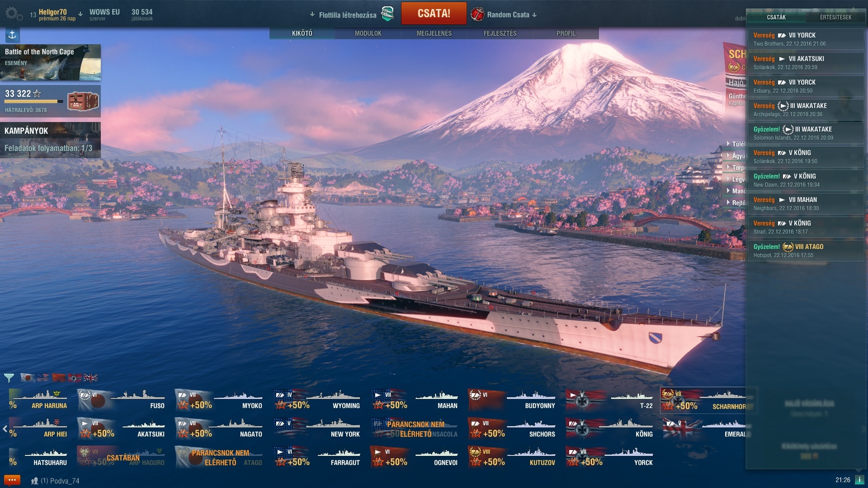Open the settings gear menu

[14, 14]
